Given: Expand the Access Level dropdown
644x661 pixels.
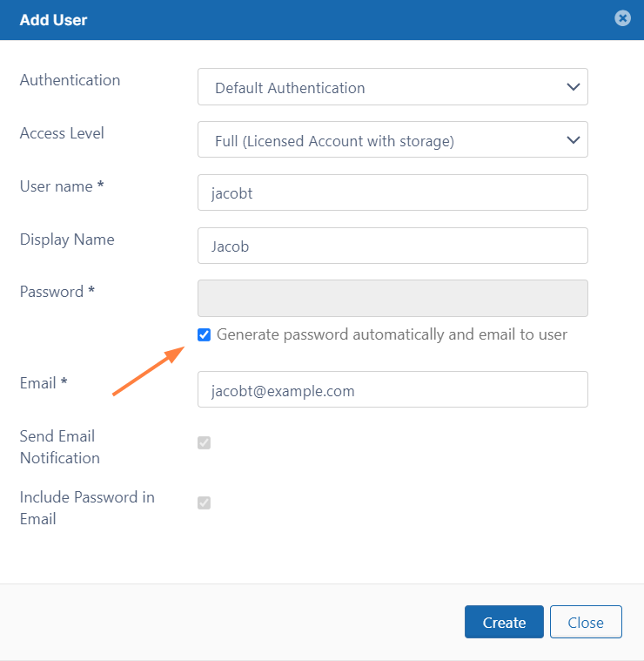Looking at the screenshot, I should point(392,140).
